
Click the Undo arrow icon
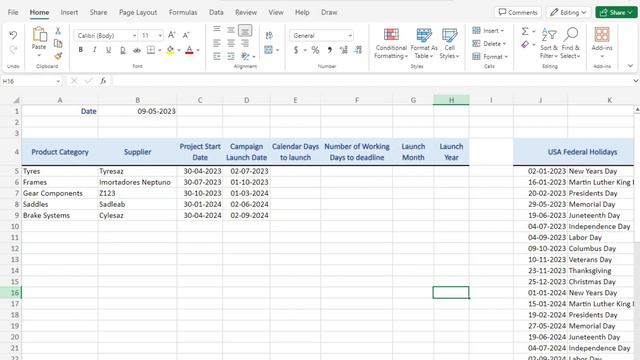(13, 35)
